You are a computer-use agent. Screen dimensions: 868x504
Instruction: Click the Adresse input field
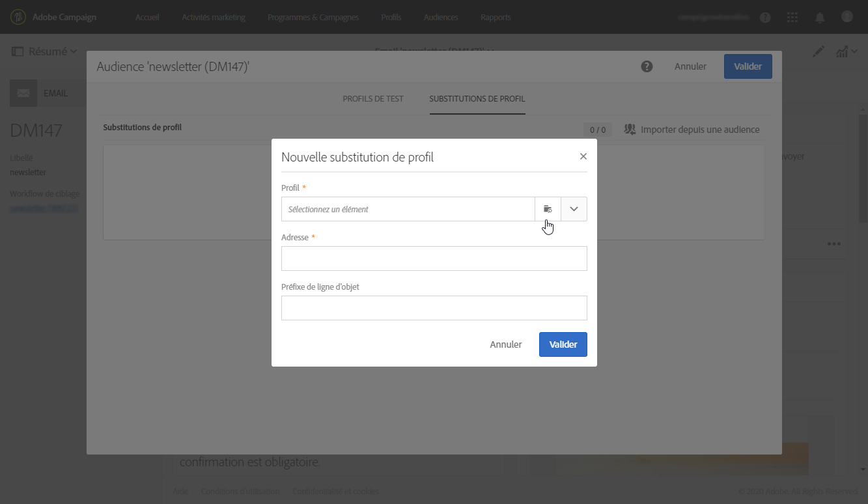click(x=434, y=259)
